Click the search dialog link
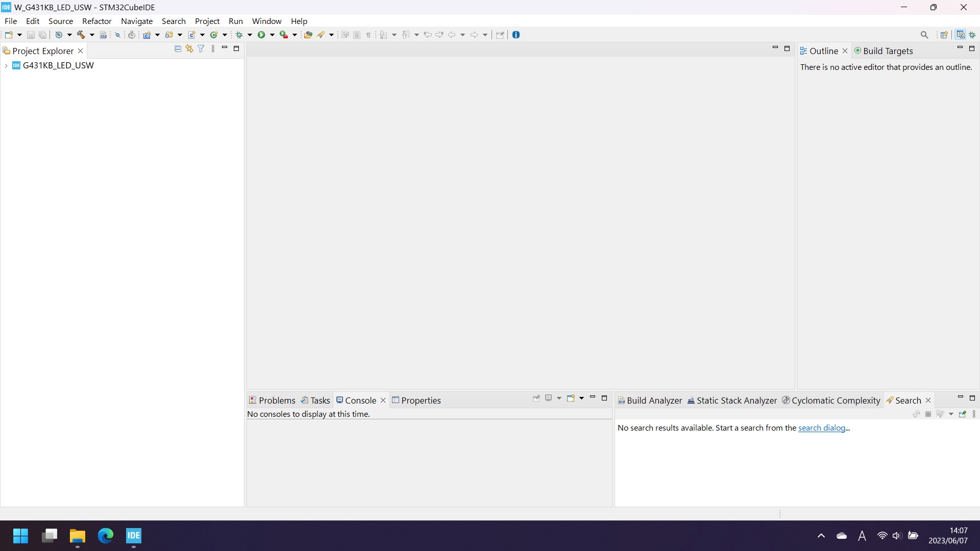The height and width of the screenshot is (551, 980). coord(822,428)
